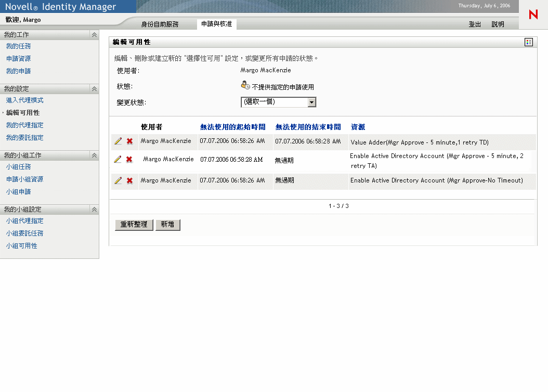Sort by 無法使用的起始時間 column
548x392 pixels.
pos(233,127)
